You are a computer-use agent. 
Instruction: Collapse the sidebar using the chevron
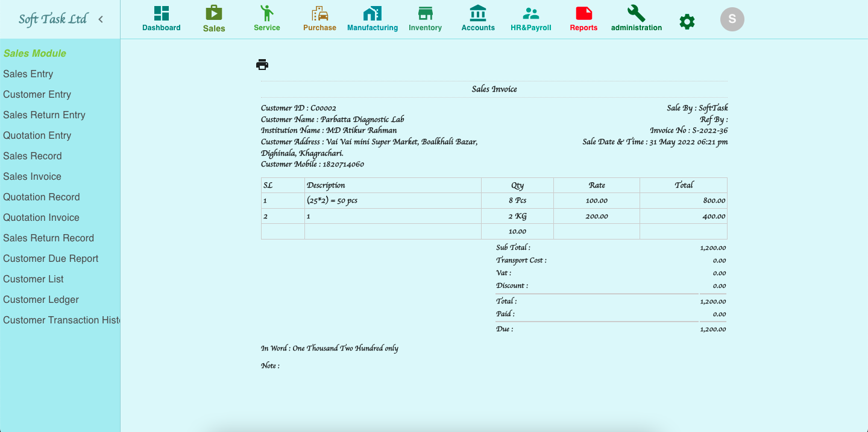coord(100,19)
